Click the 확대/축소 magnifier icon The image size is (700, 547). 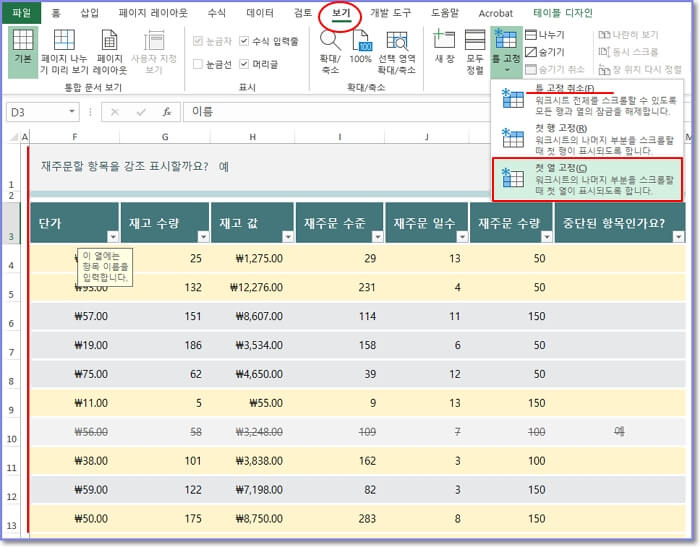pos(330,40)
